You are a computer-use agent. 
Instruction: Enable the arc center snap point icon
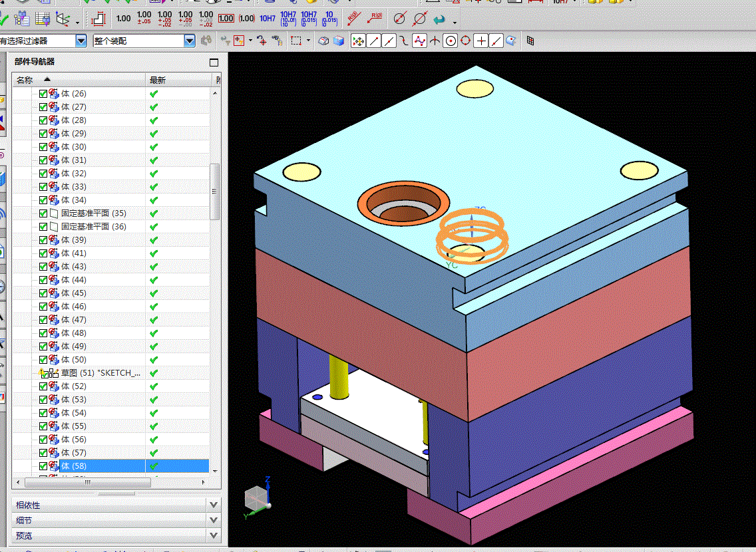[451, 41]
